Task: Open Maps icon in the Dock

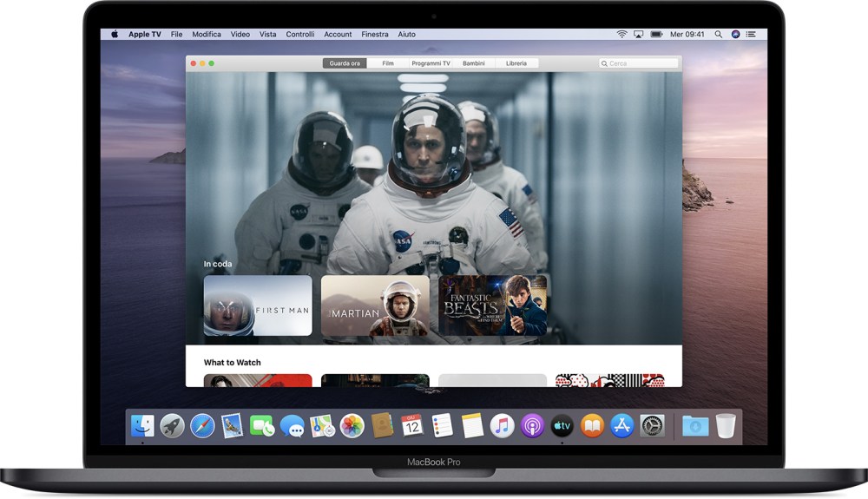Action: 322,426
